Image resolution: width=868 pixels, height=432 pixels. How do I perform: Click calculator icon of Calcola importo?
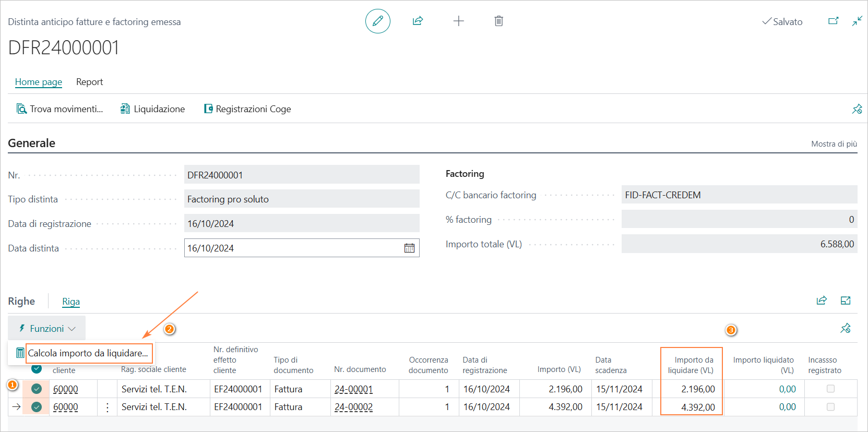coord(20,353)
